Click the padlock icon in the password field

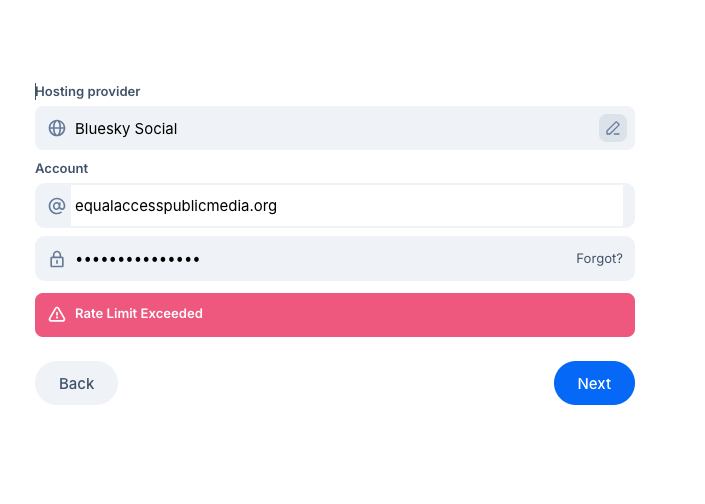click(57, 259)
